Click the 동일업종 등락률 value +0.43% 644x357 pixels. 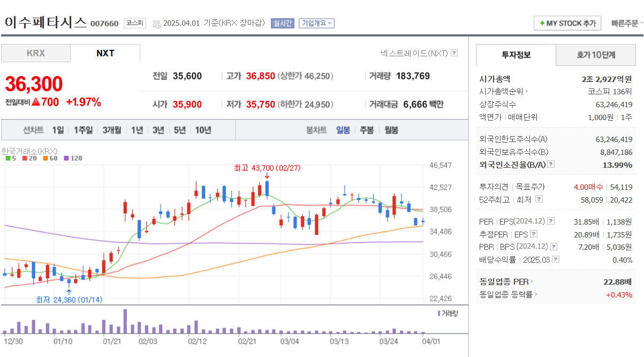click(x=619, y=294)
